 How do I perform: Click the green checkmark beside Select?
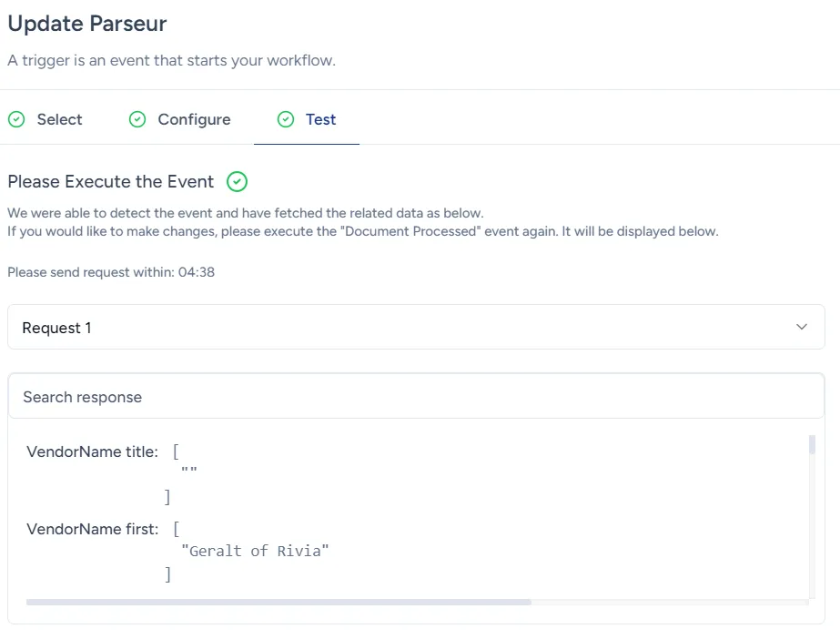15,119
